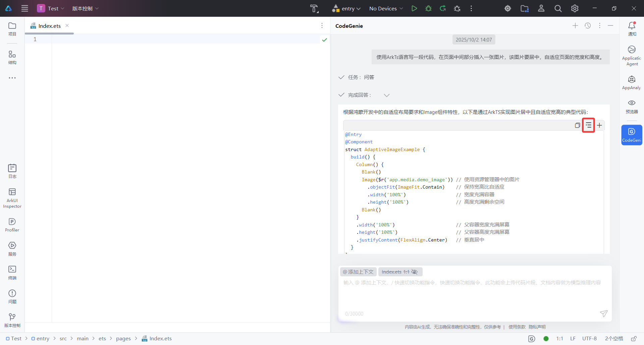
Task: Open the device manager icon
Action: click(508, 8)
